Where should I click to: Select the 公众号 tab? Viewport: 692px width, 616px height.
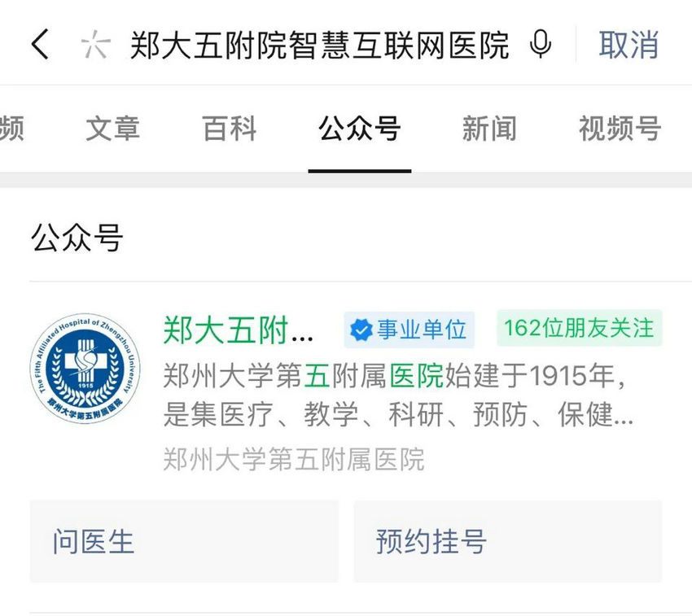pos(360,129)
